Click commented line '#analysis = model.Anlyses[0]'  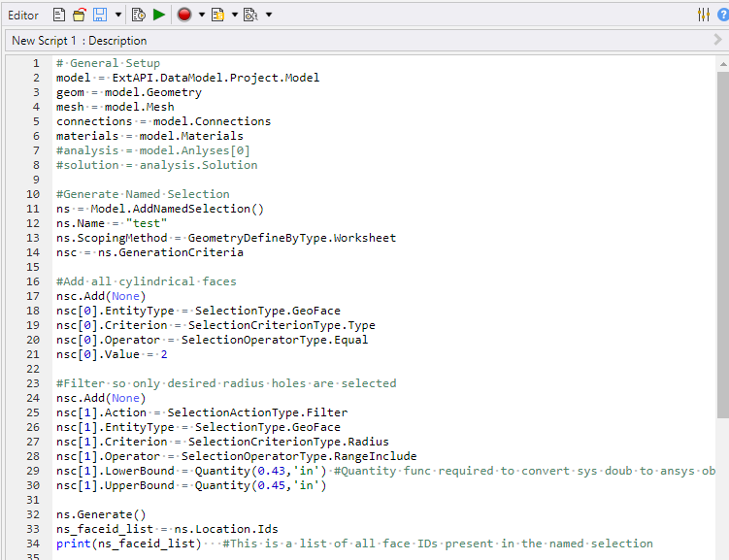click(x=153, y=150)
